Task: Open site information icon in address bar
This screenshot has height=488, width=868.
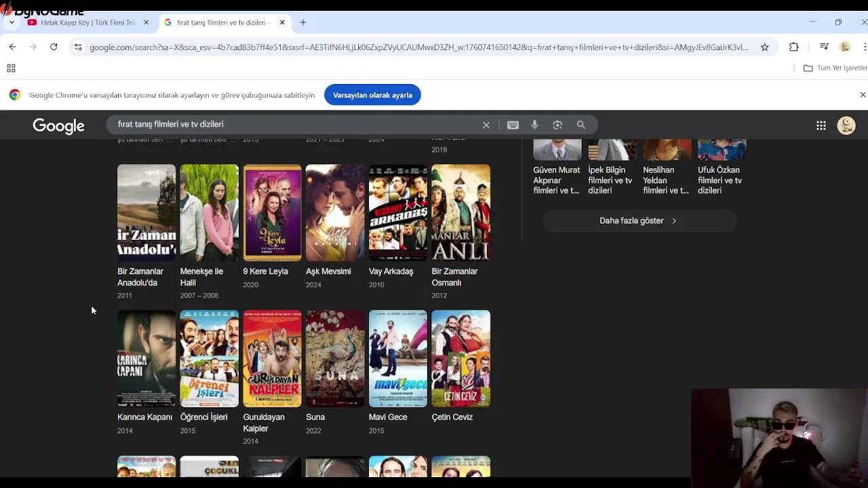Action: pos(78,47)
